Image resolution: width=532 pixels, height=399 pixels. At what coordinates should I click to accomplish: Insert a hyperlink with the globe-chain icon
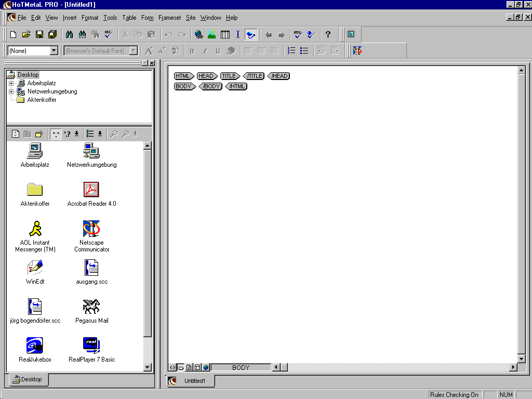point(199,34)
